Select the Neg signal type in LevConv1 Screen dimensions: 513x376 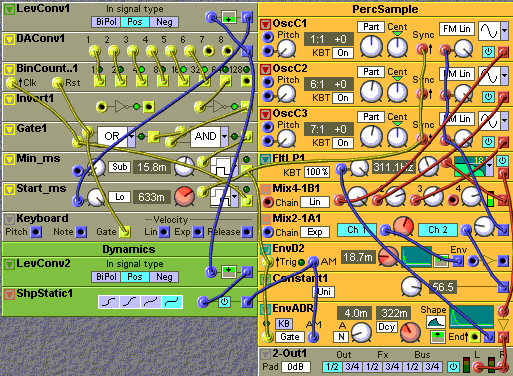[164, 22]
